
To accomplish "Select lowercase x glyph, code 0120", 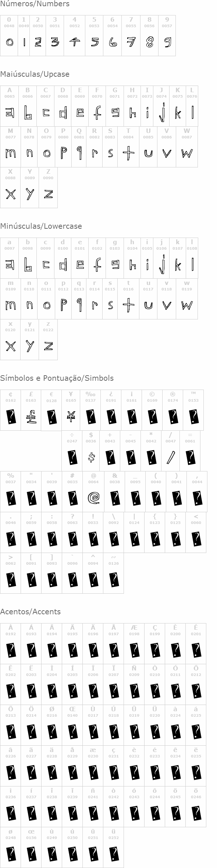I will (10, 340).
